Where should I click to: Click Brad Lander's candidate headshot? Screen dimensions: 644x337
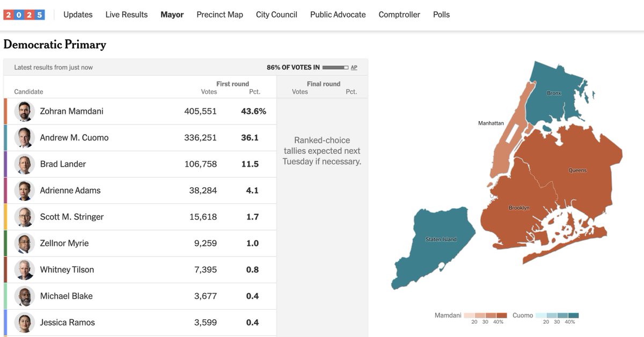(24, 164)
